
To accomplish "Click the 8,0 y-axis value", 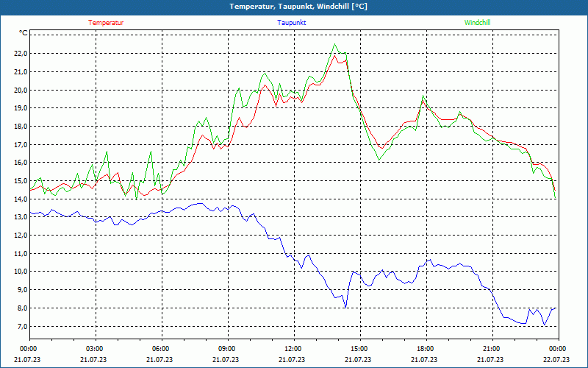I will click(x=22, y=308).
